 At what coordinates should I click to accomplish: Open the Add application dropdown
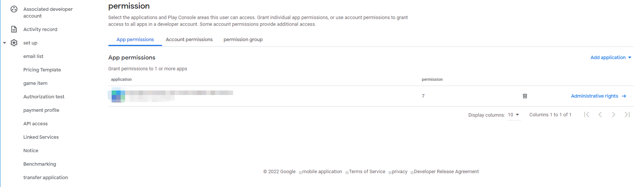coord(611,58)
